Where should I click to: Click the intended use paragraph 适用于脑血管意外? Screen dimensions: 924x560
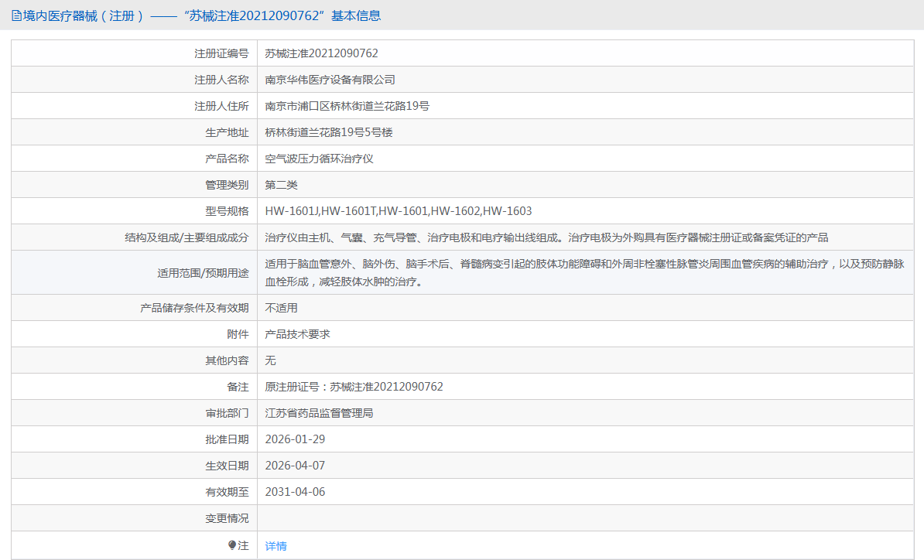(x=584, y=272)
